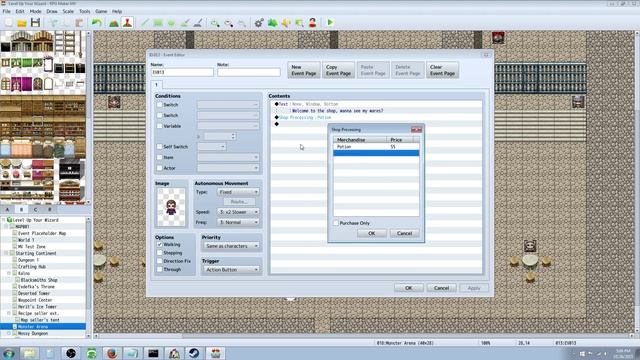This screenshot has width=640, height=360.
Task: Open the Tools menu
Action: 84,11
